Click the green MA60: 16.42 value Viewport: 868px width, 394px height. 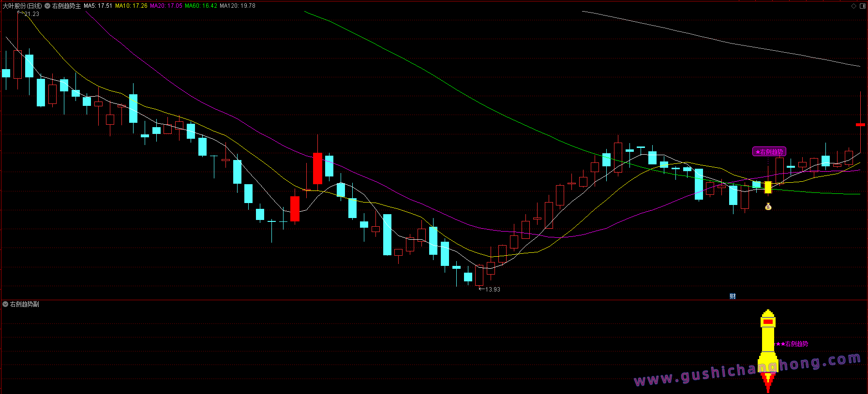coord(201,6)
